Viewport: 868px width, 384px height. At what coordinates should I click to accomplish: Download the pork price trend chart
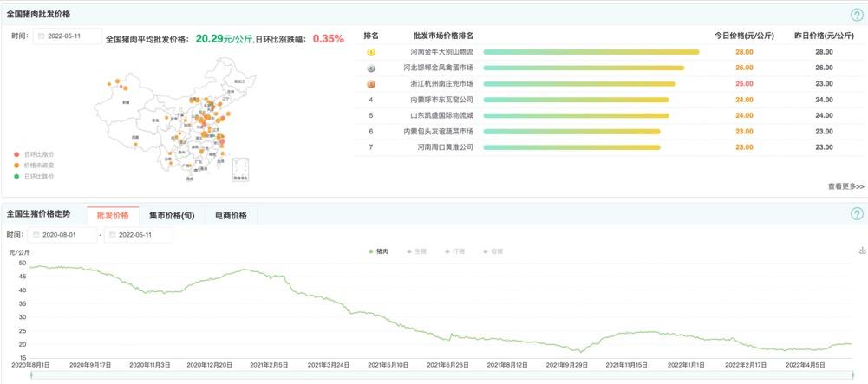pyautogui.click(x=862, y=251)
